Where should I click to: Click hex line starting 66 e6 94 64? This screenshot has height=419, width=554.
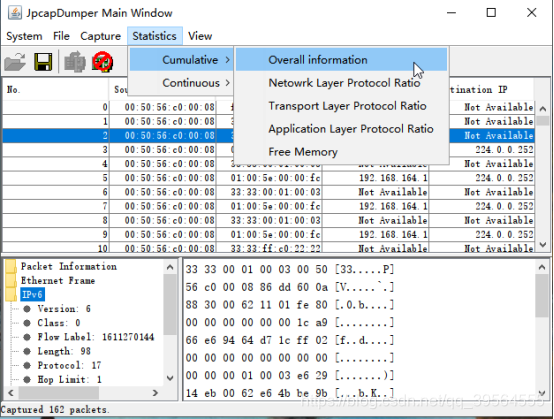290,340
